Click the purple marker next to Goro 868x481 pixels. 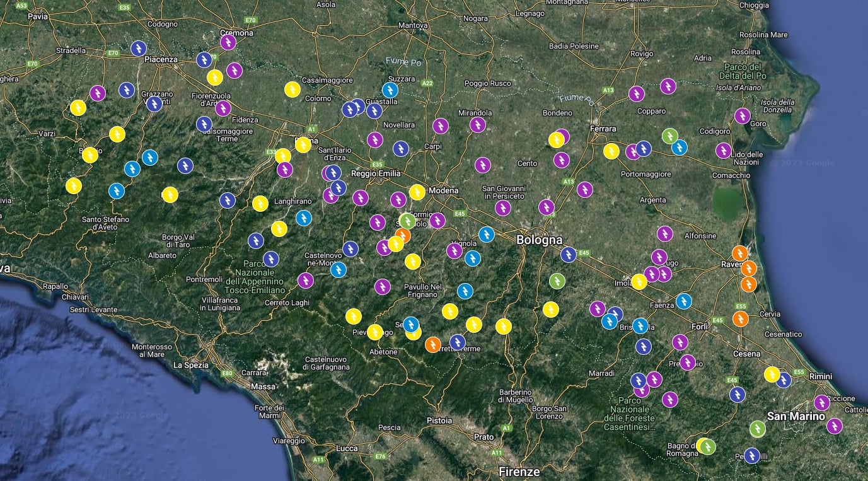[743, 116]
